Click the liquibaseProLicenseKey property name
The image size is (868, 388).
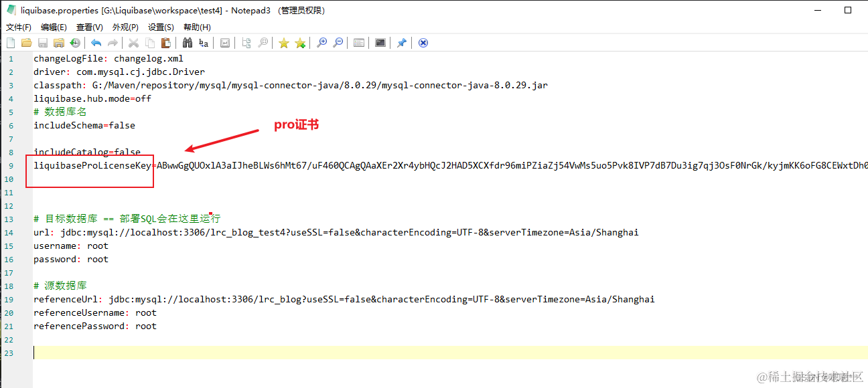pyautogui.click(x=92, y=165)
